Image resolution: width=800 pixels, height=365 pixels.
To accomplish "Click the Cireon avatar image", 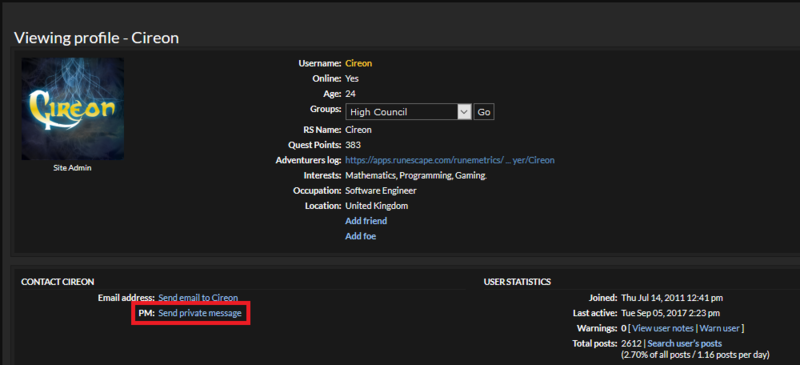I will [x=72, y=109].
